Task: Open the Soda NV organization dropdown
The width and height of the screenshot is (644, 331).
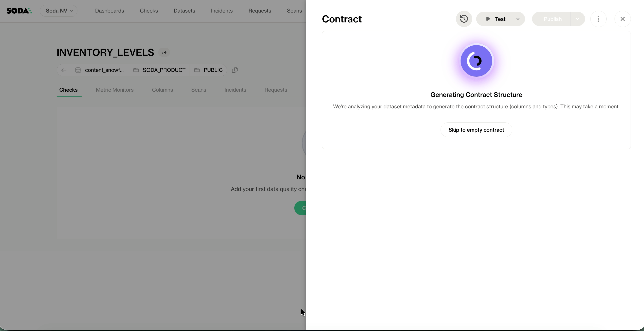Action: [x=59, y=11]
